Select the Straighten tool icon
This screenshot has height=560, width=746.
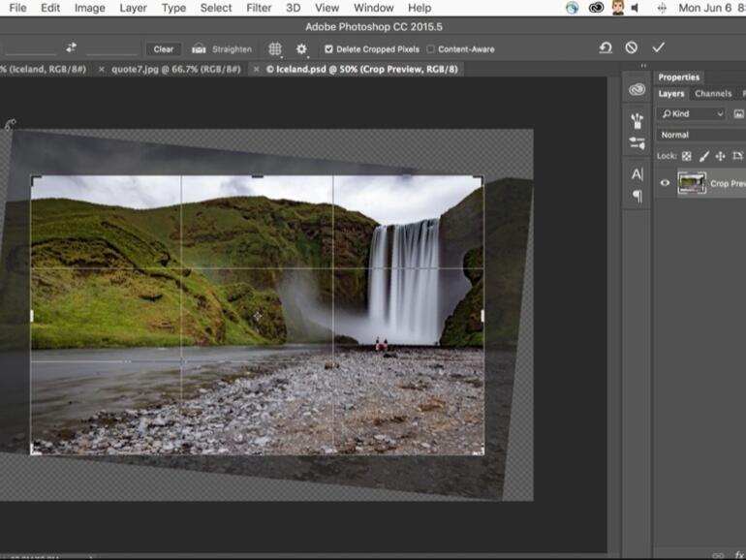pos(199,48)
